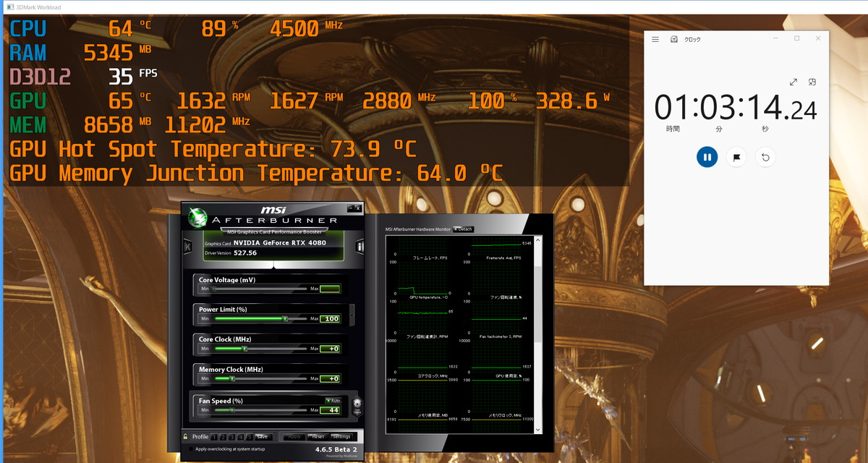The width and height of the screenshot is (868, 463).
Task: Maximize the Clock window
Action: 796,39
